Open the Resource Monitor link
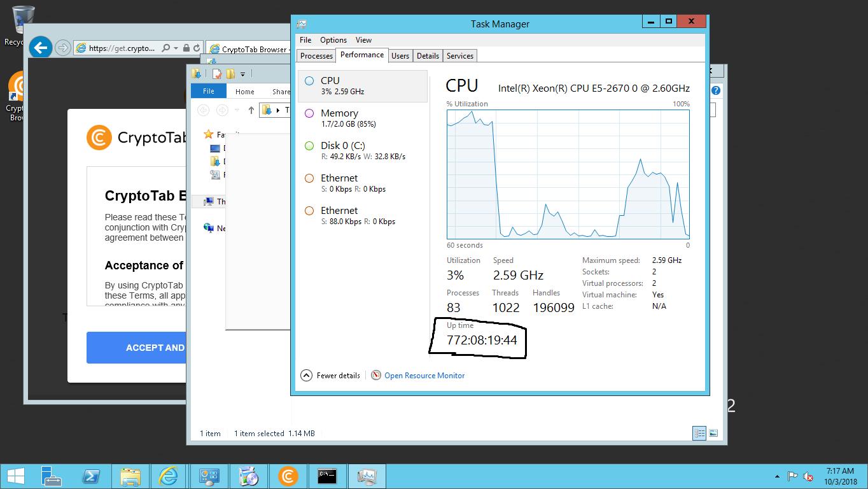 [424, 376]
